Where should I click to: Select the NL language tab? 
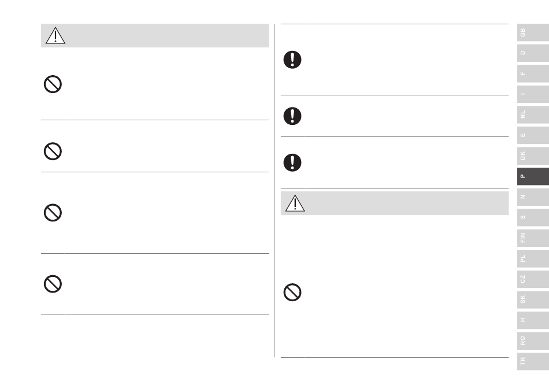(533, 114)
